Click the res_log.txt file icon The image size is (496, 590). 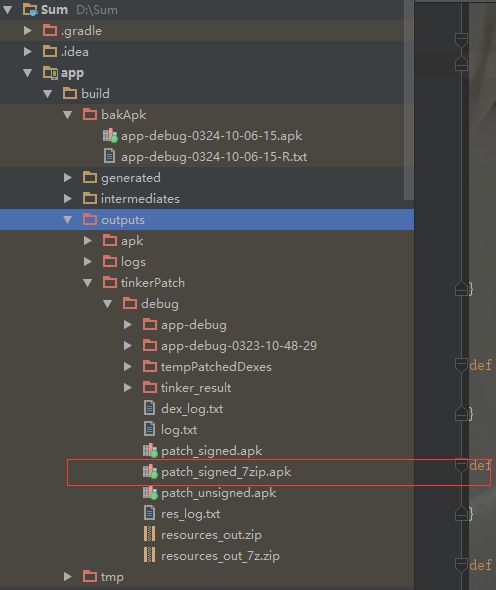tap(150, 513)
